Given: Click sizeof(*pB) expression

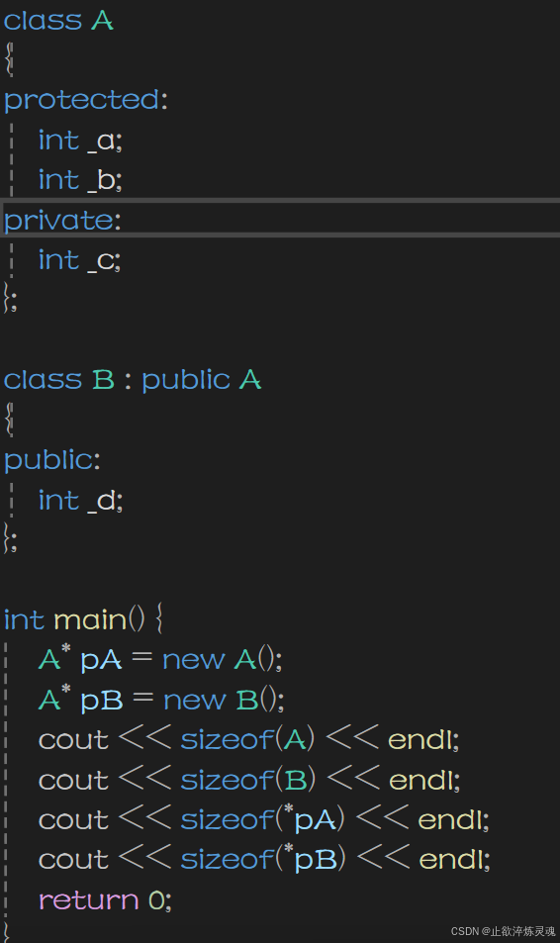Looking at the screenshot, I should click(x=263, y=860).
